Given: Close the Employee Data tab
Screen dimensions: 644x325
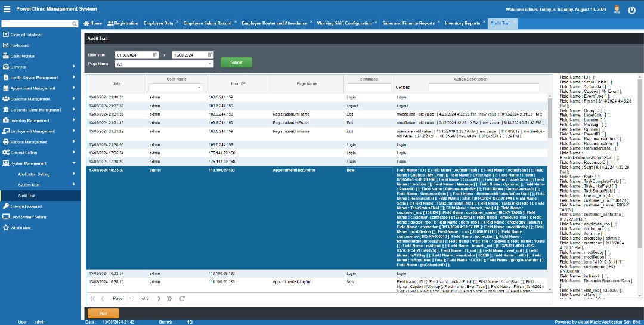Looking at the screenshot, I should (178, 23).
